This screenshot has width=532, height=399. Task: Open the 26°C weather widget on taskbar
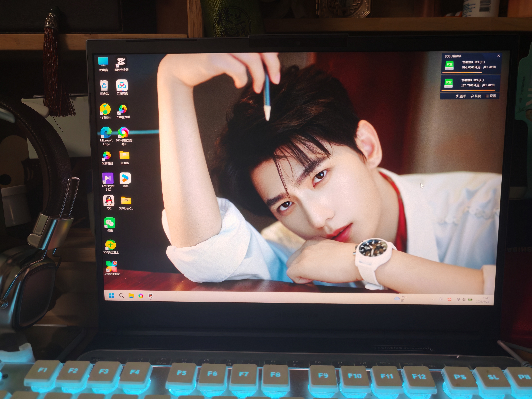tap(401, 299)
